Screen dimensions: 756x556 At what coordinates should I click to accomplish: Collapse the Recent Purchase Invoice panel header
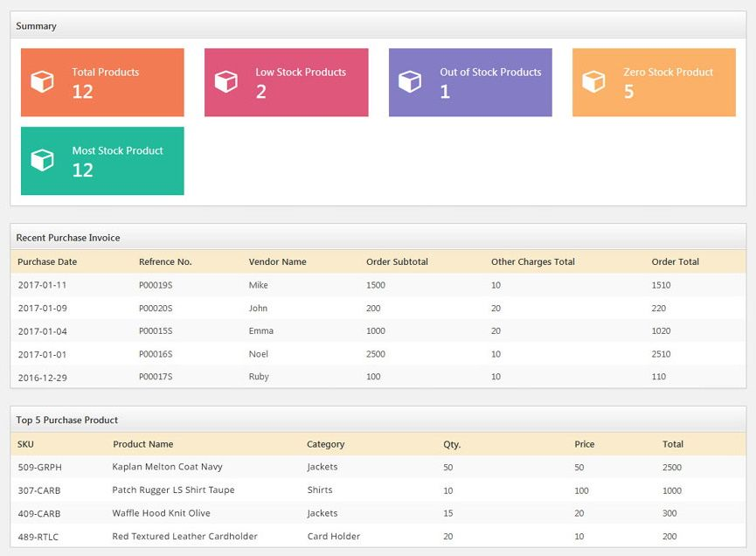tap(378, 237)
